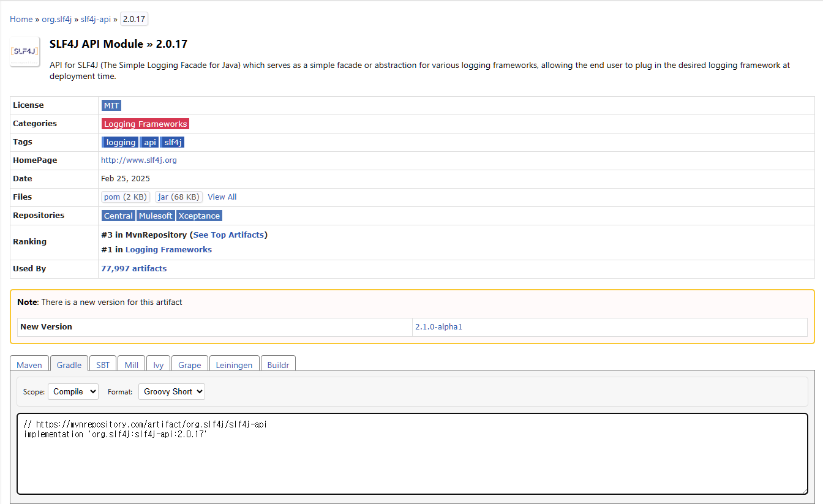Switch to the Leiningen tab
Screen dimensions: 823x504
pos(235,364)
